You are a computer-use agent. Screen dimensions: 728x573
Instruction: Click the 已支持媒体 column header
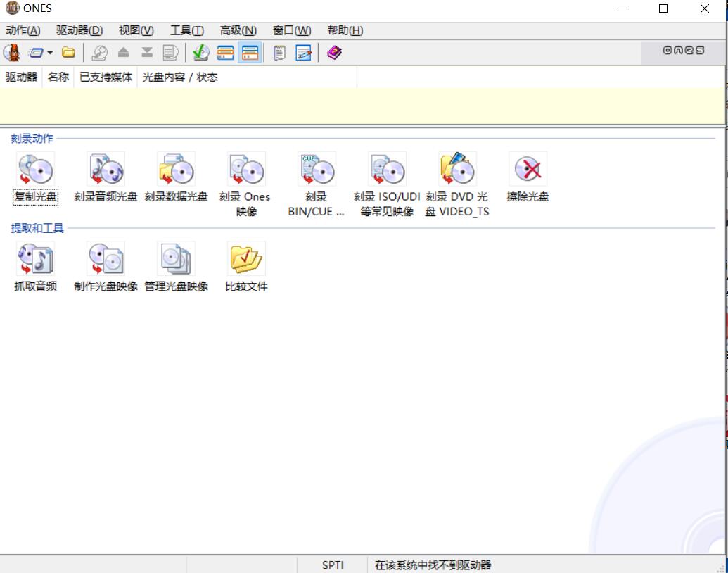point(106,77)
